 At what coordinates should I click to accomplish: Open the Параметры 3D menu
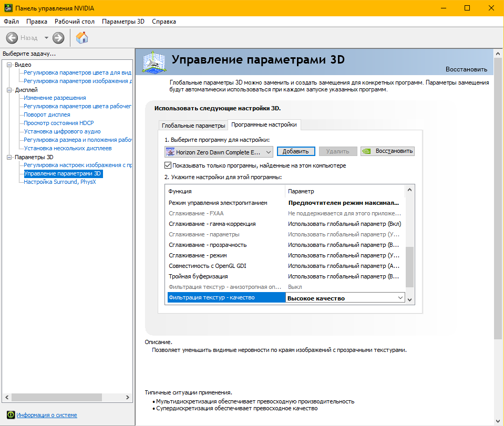click(123, 22)
